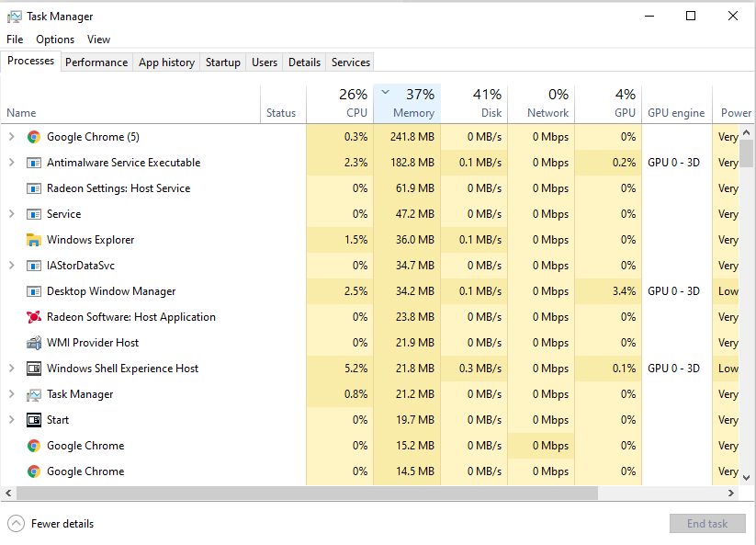Open the Options menu
The image size is (756, 545).
pyautogui.click(x=55, y=40)
